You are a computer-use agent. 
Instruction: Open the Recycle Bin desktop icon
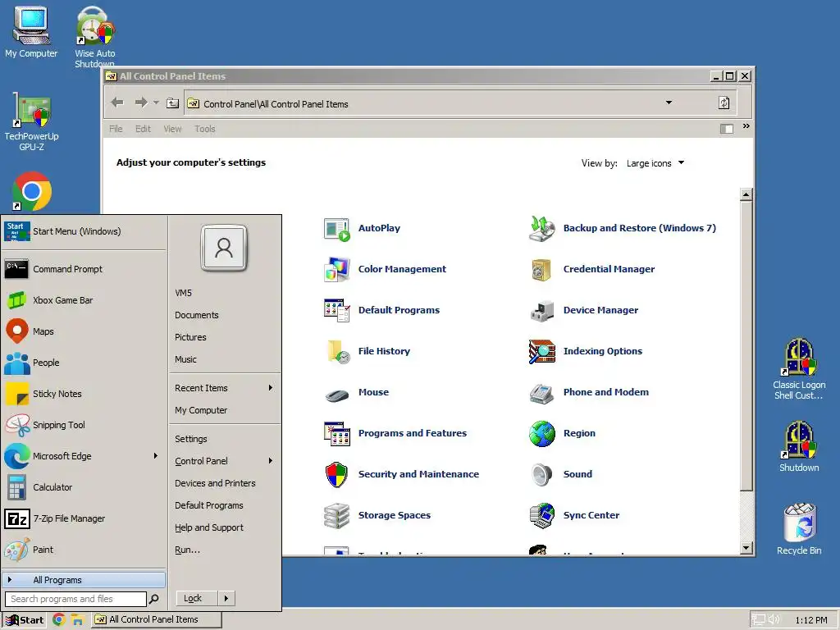[x=799, y=529]
